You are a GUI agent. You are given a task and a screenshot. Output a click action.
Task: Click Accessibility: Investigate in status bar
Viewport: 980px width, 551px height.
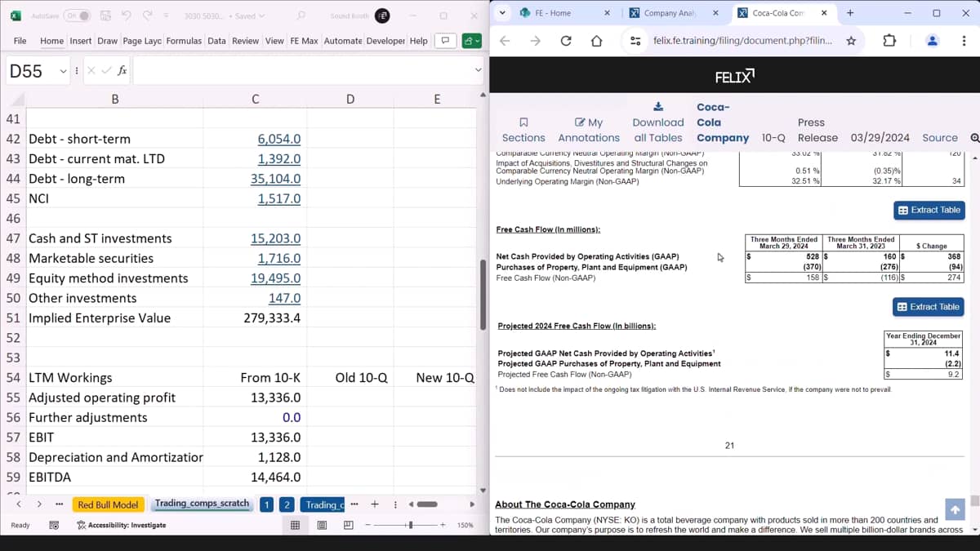click(x=121, y=525)
